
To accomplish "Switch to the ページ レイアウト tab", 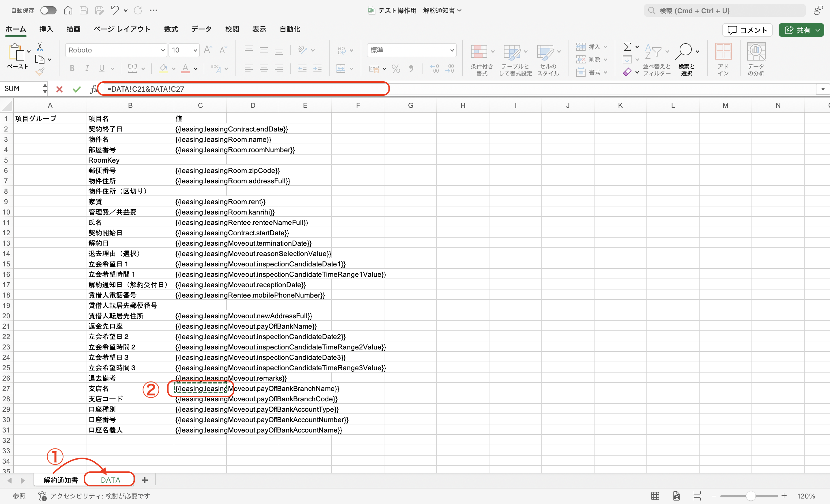I will coord(122,29).
